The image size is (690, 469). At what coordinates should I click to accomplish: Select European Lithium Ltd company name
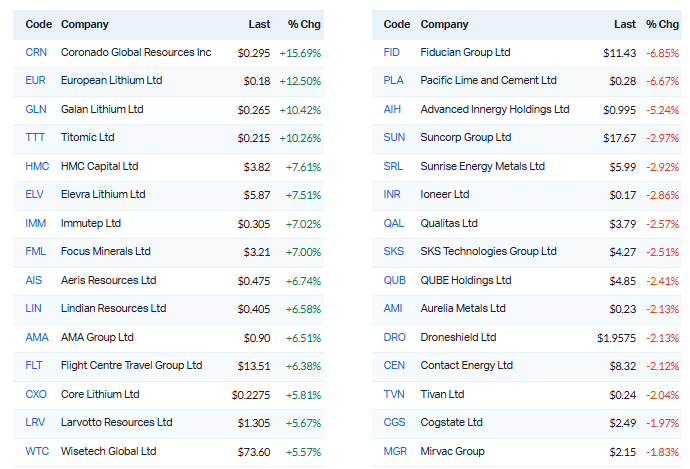[x=112, y=81]
